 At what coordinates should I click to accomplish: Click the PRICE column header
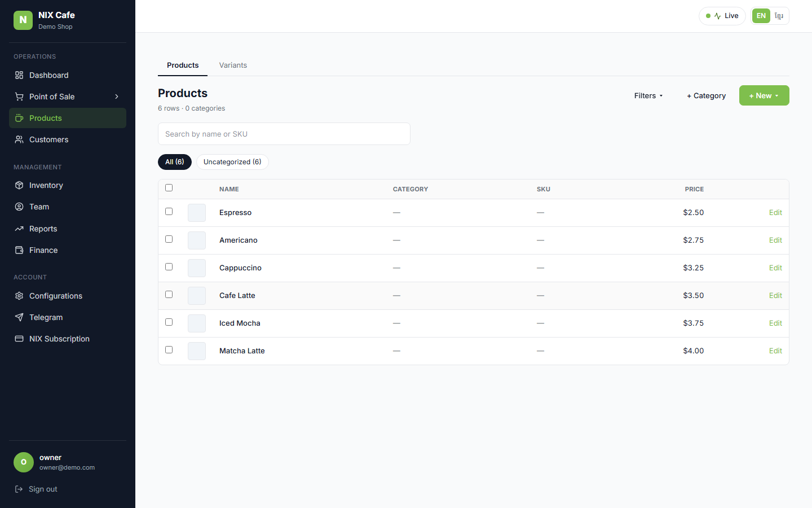[694, 189]
